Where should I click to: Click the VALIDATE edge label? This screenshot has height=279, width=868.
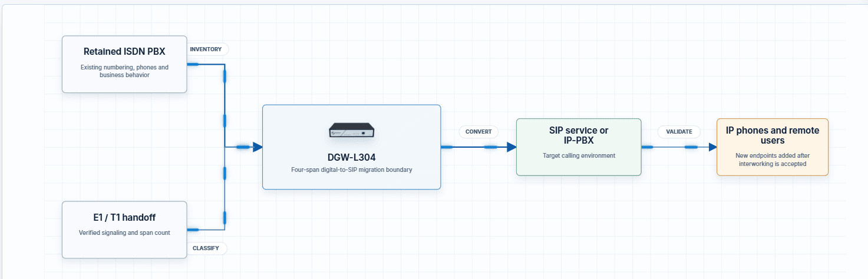pos(679,132)
